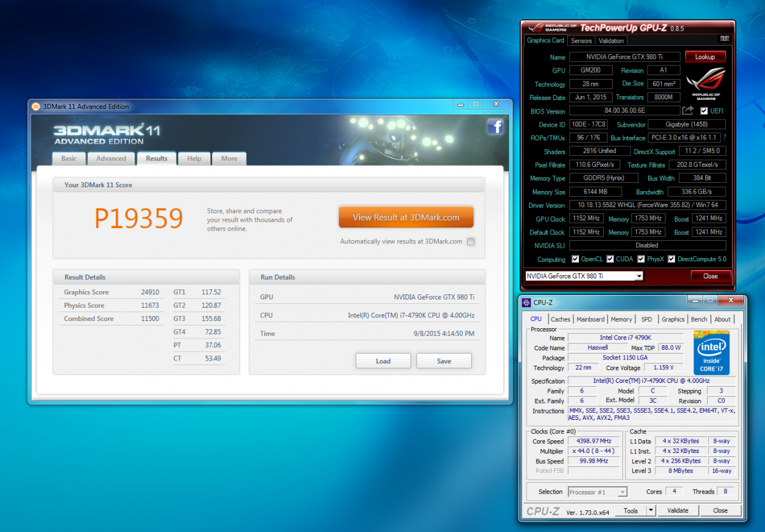Click the Graphics Score value 24910

[x=150, y=292]
